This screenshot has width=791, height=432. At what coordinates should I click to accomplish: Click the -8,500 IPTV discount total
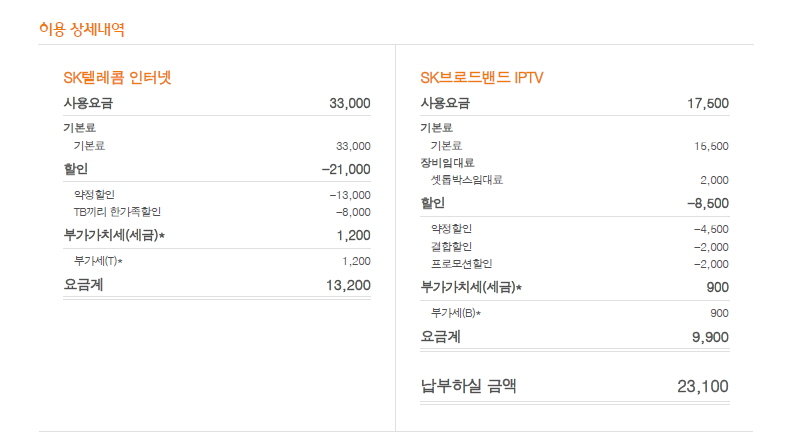[x=707, y=203]
